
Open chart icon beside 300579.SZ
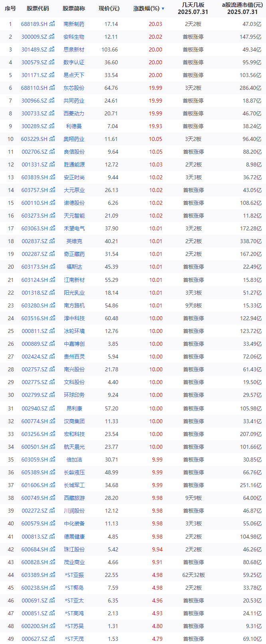52,62
